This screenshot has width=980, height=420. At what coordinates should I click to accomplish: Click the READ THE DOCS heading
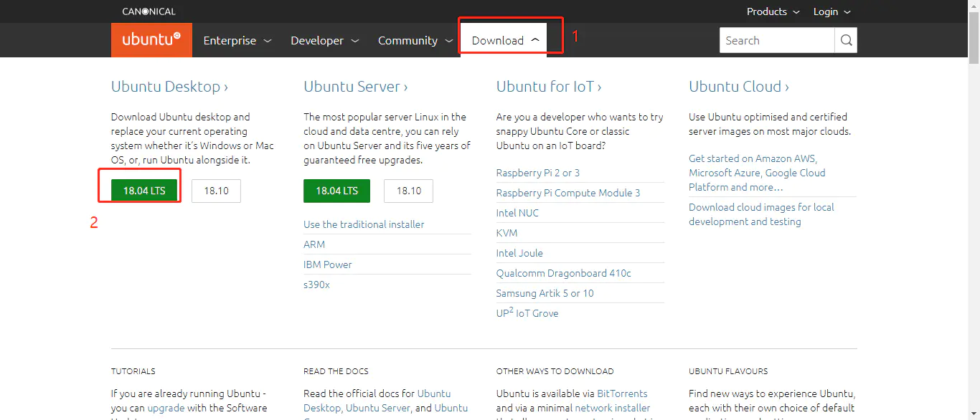[x=336, y=371]
